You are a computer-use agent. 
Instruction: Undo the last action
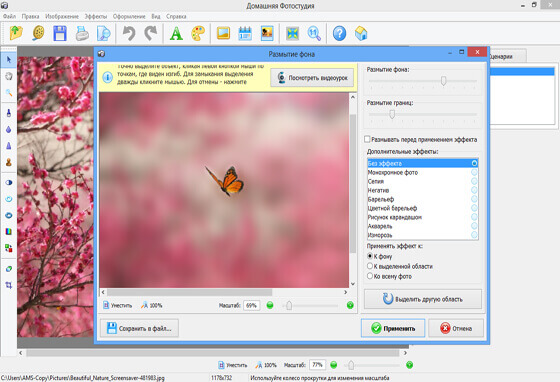coord(129,33)
